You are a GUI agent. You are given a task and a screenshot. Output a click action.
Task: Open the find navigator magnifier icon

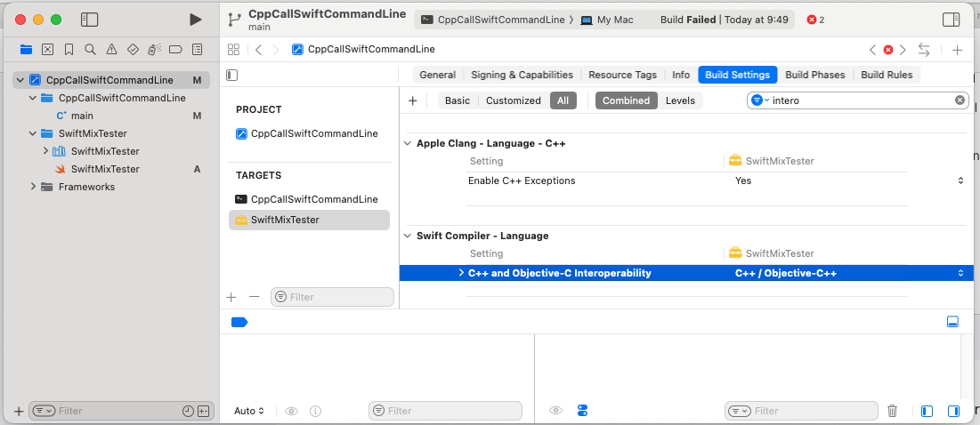click(91, 49)
